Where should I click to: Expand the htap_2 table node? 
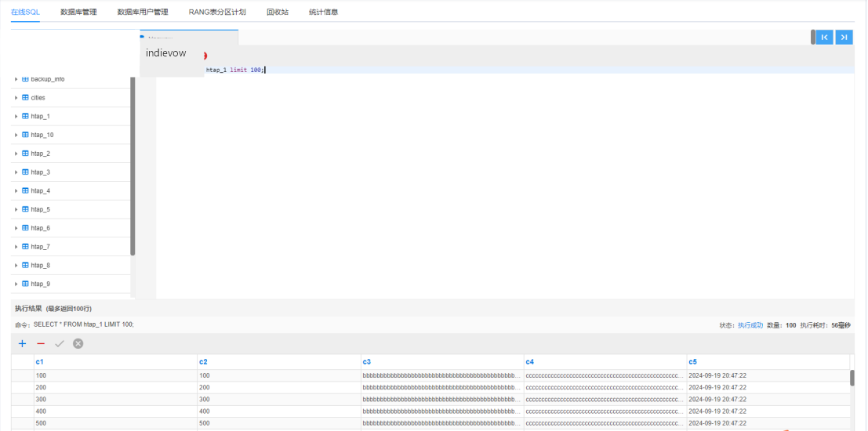(x=16, y=154)
